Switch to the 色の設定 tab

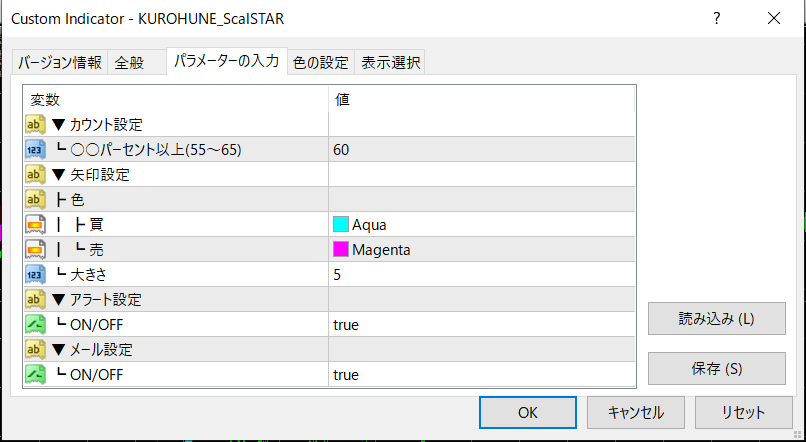(320, 63)
